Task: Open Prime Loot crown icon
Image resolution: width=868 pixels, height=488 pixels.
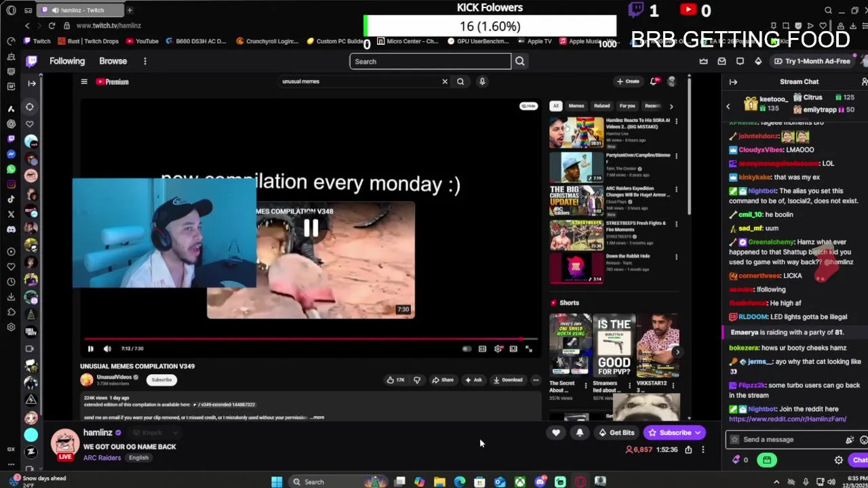Action: point(704,61)
